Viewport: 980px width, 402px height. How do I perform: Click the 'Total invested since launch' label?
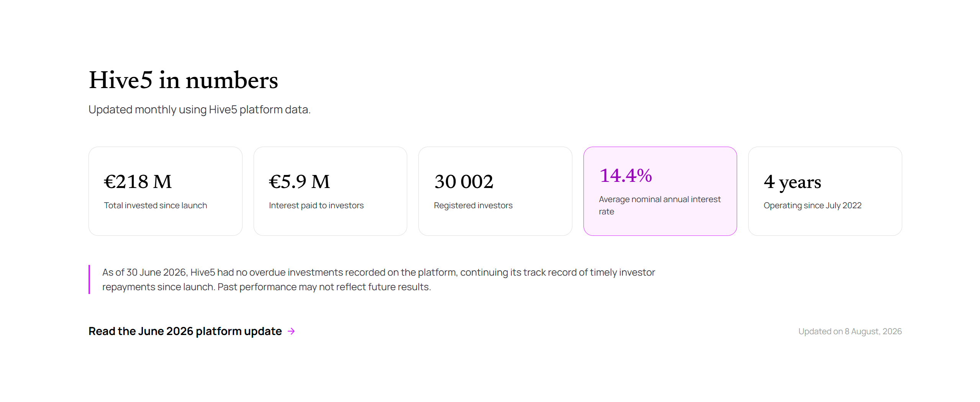point(156,206)
